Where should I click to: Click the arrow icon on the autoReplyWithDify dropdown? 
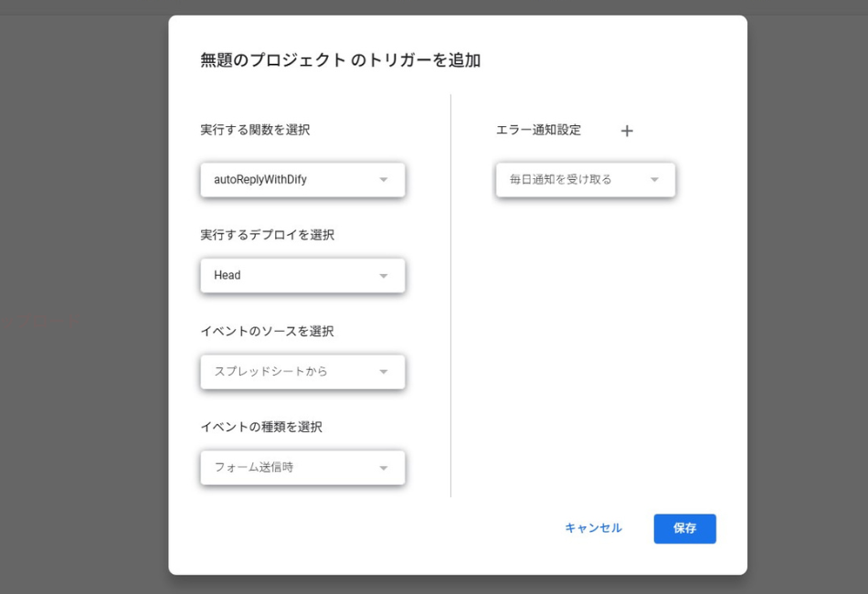point(384,180)
